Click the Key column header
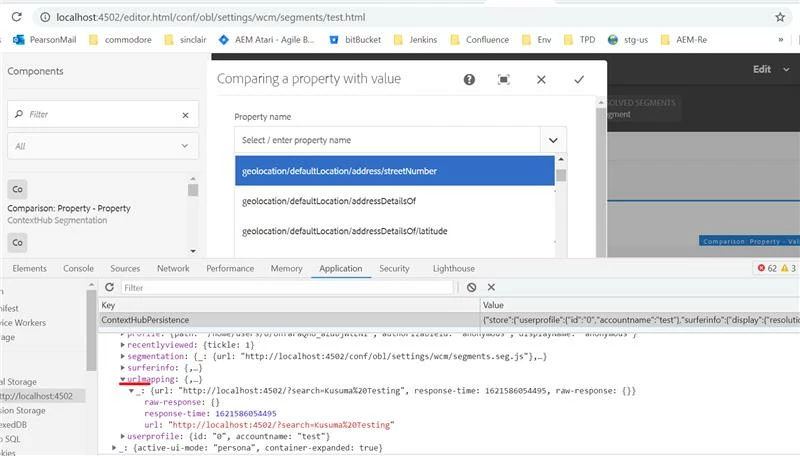Image resolution: width=800 pixels, height=456 pixels. pyautogui.click(x=289, y=305)
